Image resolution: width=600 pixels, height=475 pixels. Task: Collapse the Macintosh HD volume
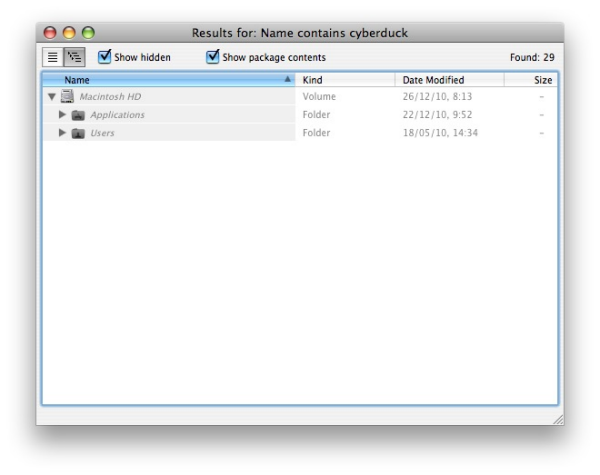click(x=52, y=97)
